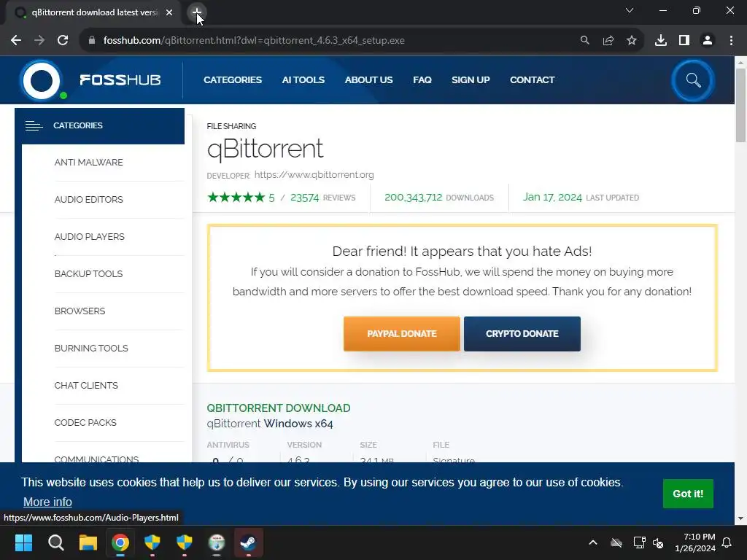Click the five-star rating
This screenshot has width=747, height=560.
[x=236, y=197]
